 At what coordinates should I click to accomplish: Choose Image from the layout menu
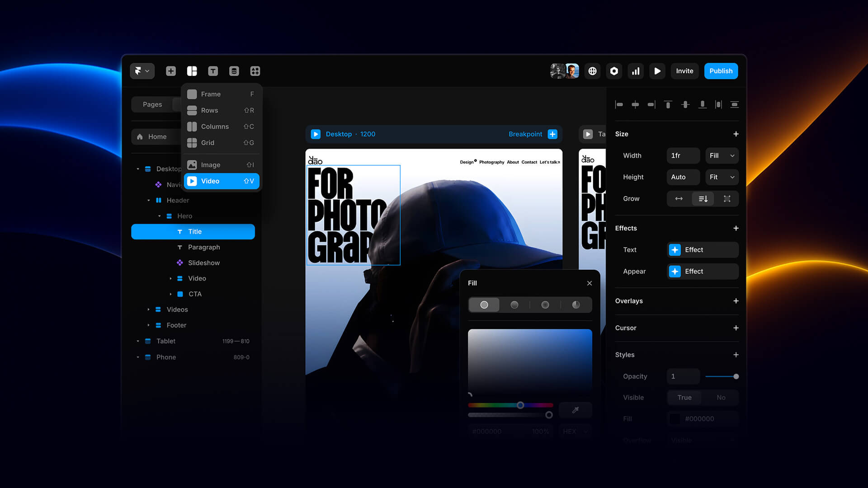pyautogui.click(x=222, y=165)
